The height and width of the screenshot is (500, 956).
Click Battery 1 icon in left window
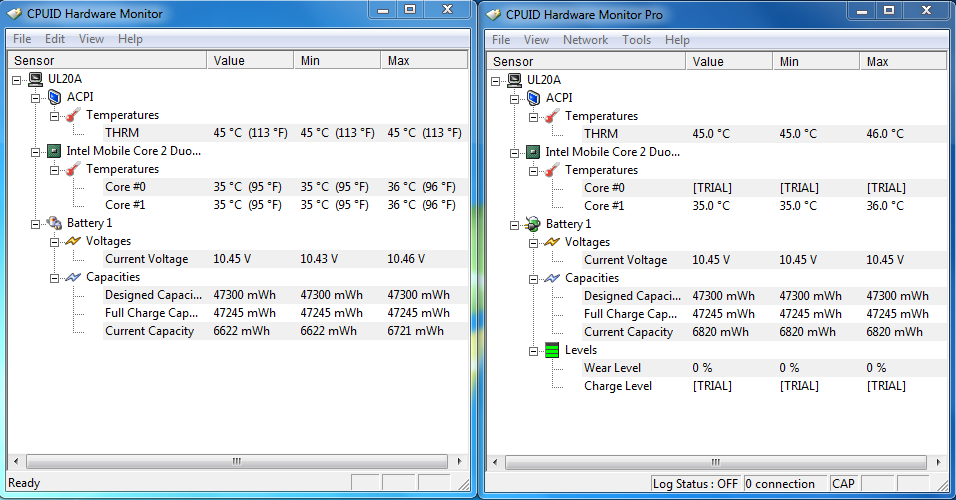tap(54, 223)
